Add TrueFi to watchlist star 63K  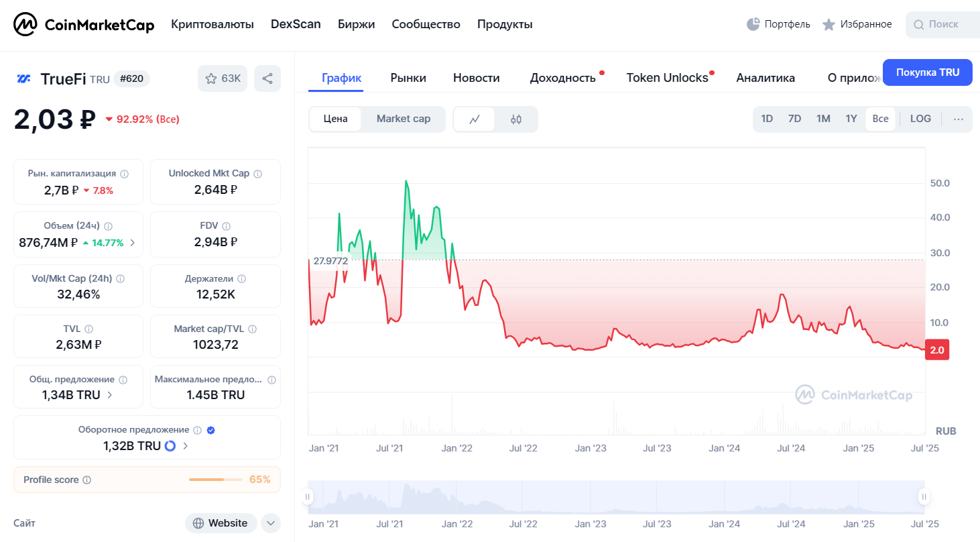223,78
